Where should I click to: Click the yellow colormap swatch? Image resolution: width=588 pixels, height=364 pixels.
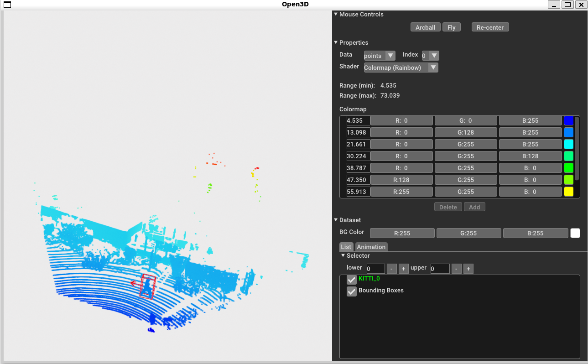coord(568,192)
